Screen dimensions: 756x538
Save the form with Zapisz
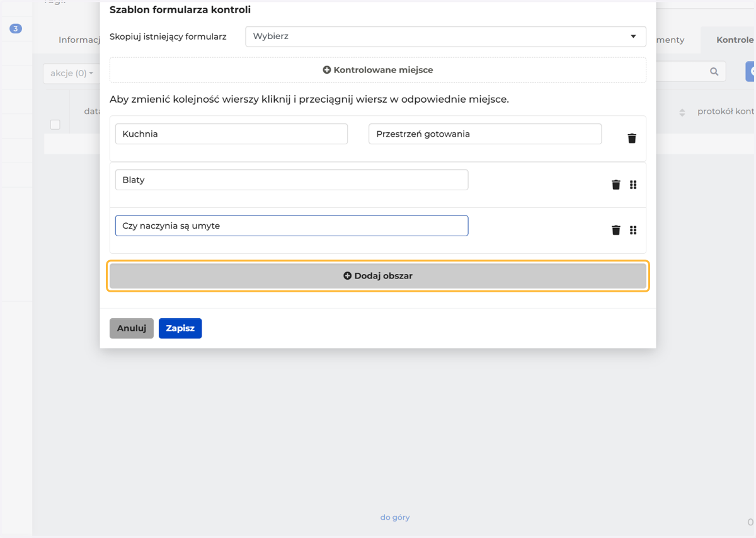click(180, 328)
